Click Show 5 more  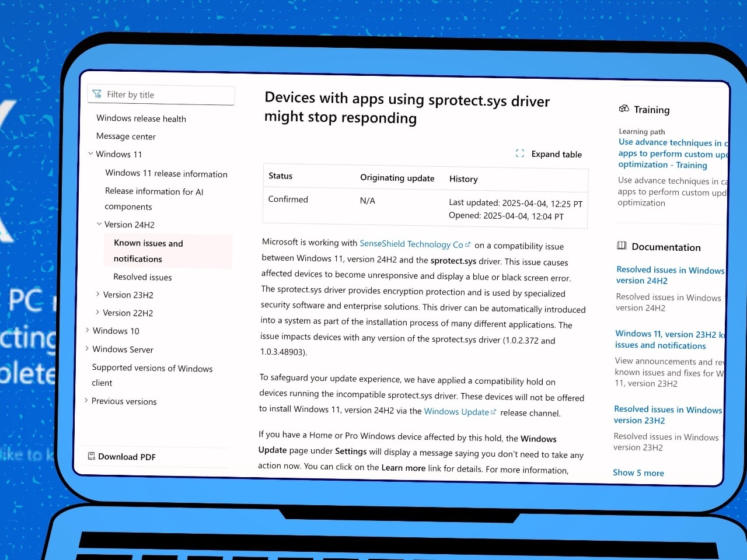pos(638,473)
